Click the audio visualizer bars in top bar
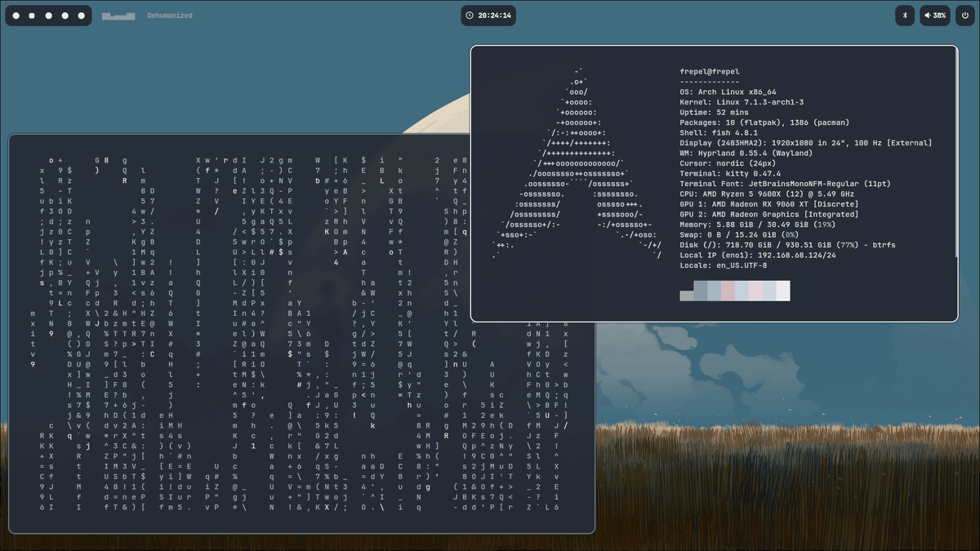The height and width of the screenshot is (551, 980). [118, 16]
